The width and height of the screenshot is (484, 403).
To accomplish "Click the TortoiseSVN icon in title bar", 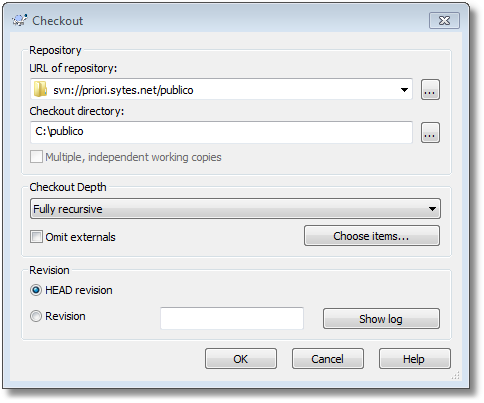I will (19, 21).
